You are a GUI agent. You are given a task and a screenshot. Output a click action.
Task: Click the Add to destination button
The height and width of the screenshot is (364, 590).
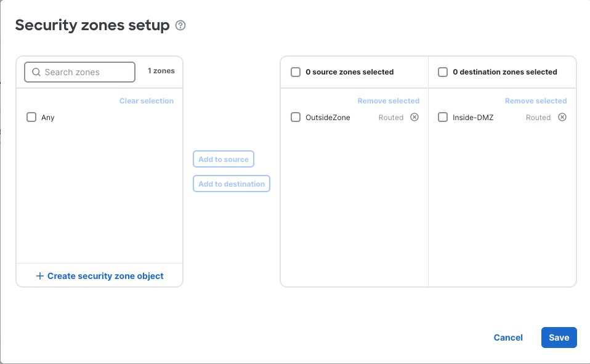point(231,184)
